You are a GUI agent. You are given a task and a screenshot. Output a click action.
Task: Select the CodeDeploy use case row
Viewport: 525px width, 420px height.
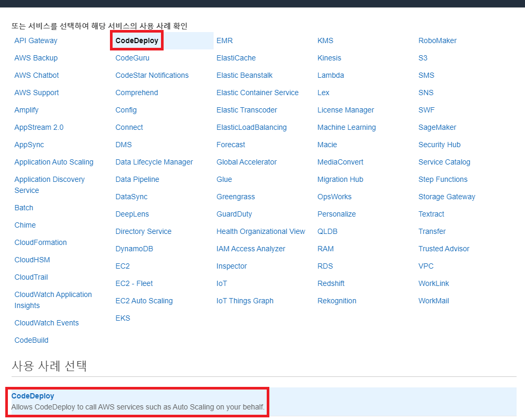coord(264,402)
